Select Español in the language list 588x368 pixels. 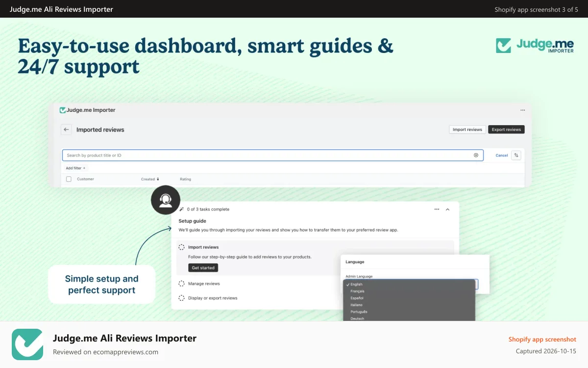409,298
